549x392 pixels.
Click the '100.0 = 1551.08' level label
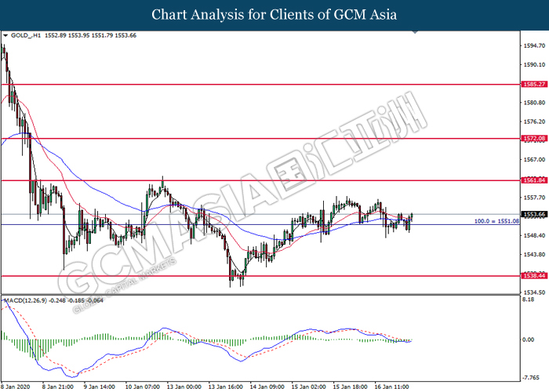(x=496, y=221)
